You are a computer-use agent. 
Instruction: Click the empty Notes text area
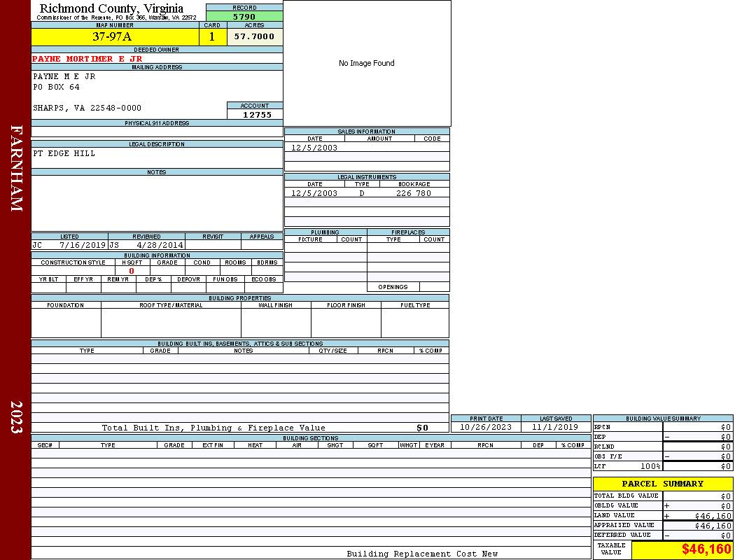pyautogui.click(x=156, y=203)
